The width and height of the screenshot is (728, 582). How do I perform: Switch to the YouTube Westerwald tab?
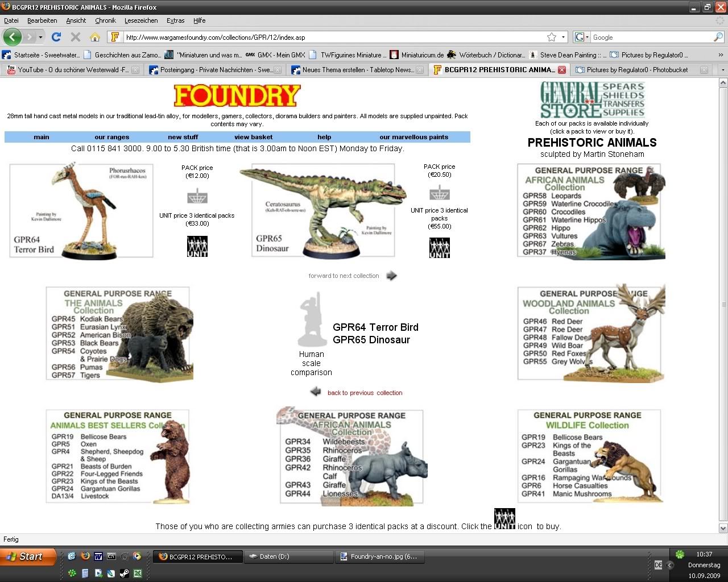(73, 70)
